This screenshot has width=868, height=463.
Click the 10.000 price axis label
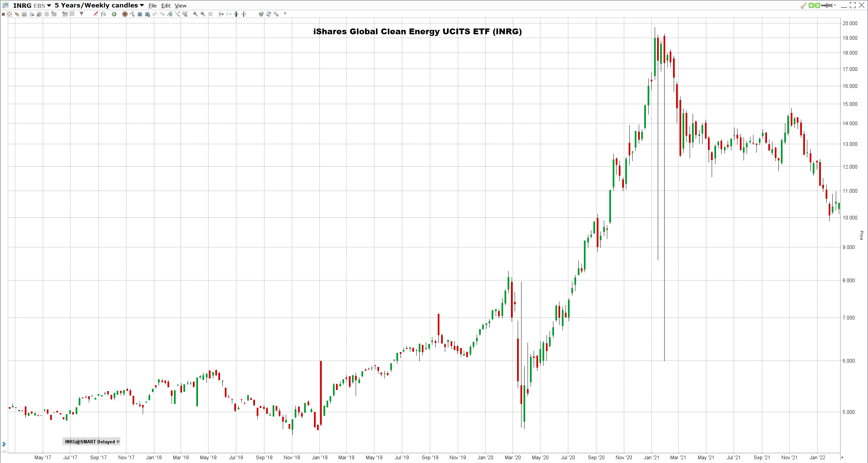pyautogui.click(x=850, y=218)
